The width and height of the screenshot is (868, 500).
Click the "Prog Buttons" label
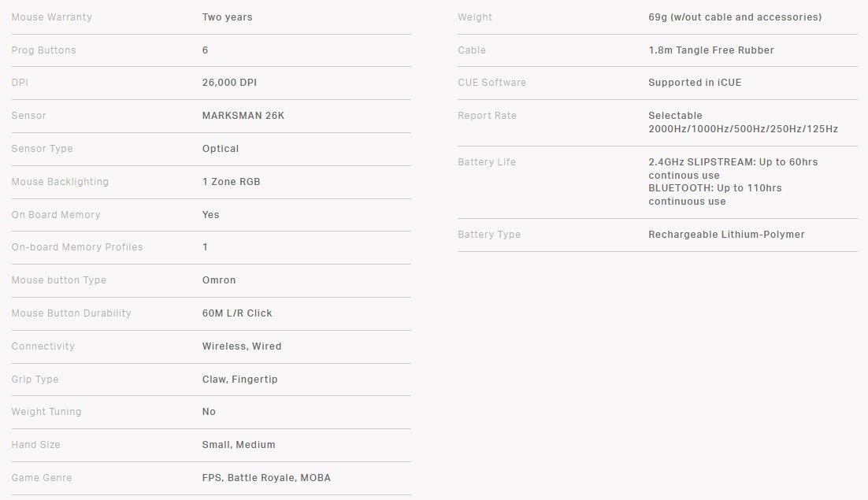pyautogui.click(x=43, y=50)
